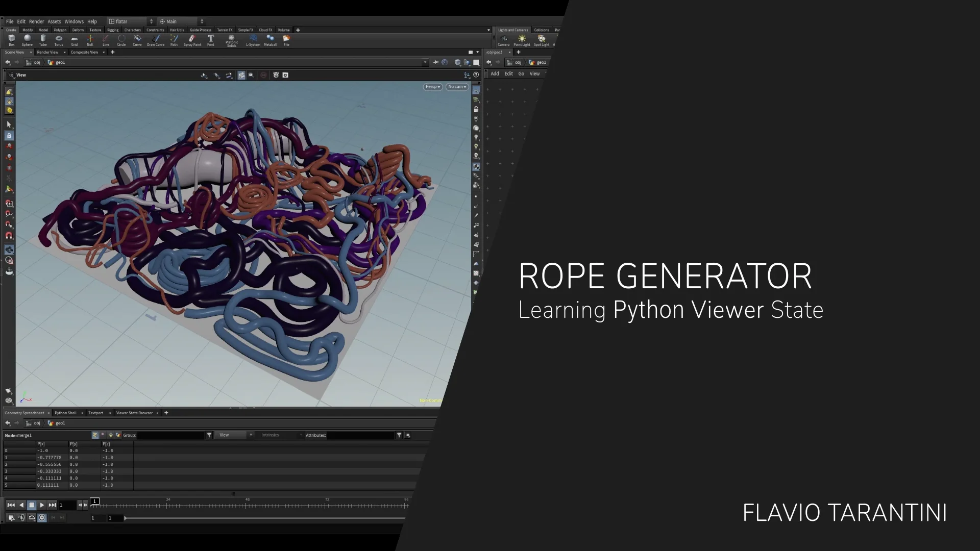The image size is (980, 551).
Task: Add a Point Light
Action: pos(522,40)
